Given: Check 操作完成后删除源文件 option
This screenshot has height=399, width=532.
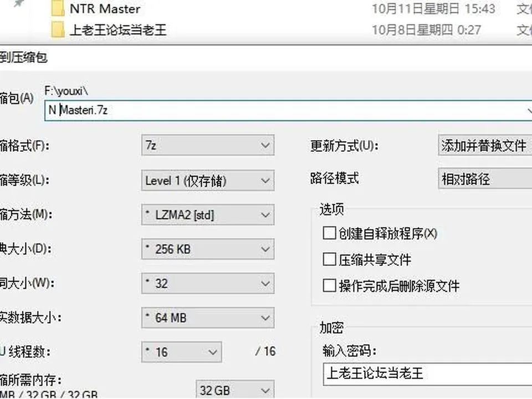Looking at the screenshot, I should click(x=329, y=286).
